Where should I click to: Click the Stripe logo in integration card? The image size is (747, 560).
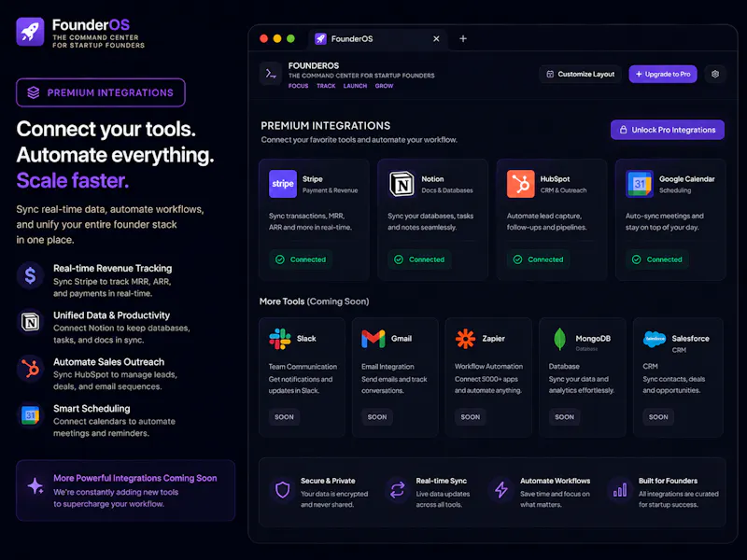coord(283,183)
